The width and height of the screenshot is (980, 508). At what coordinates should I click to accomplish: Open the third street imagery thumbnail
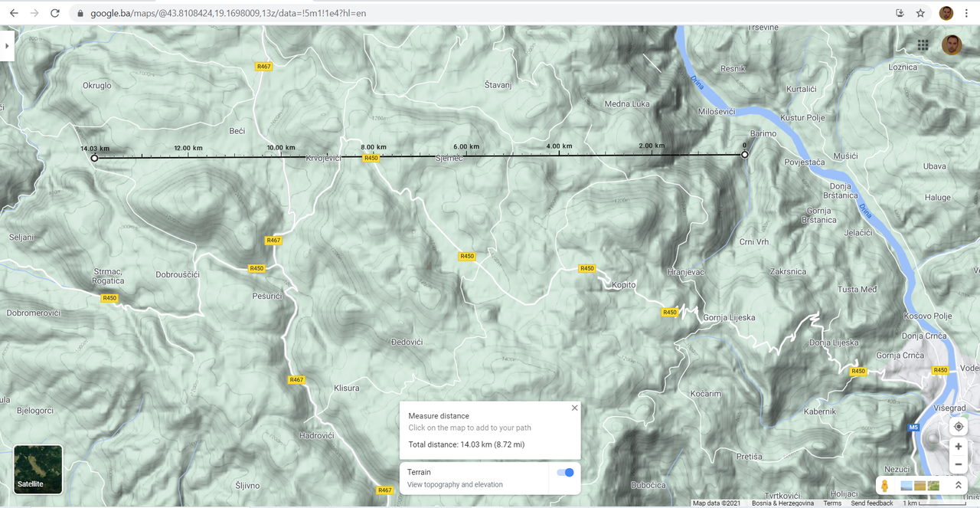(933, 486)
